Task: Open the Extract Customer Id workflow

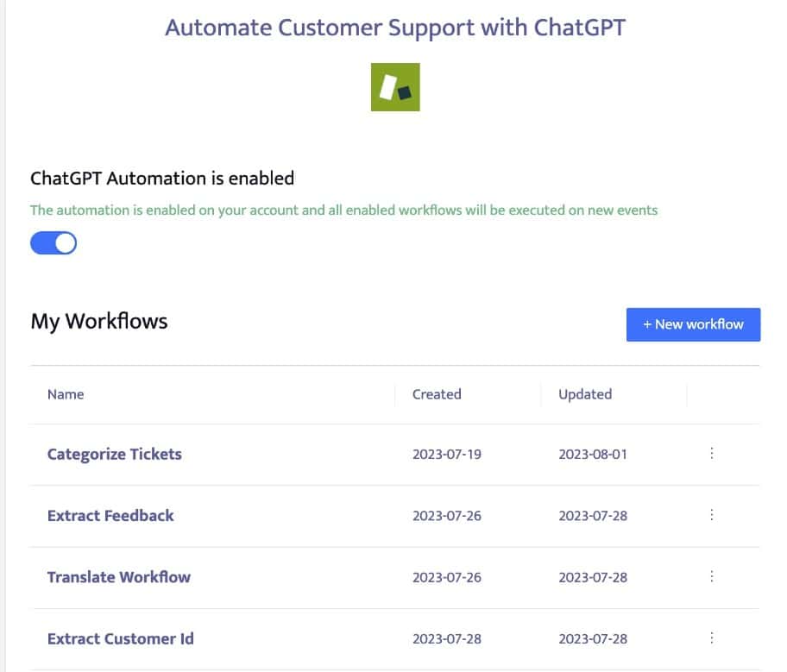Action: pos(121,638)
